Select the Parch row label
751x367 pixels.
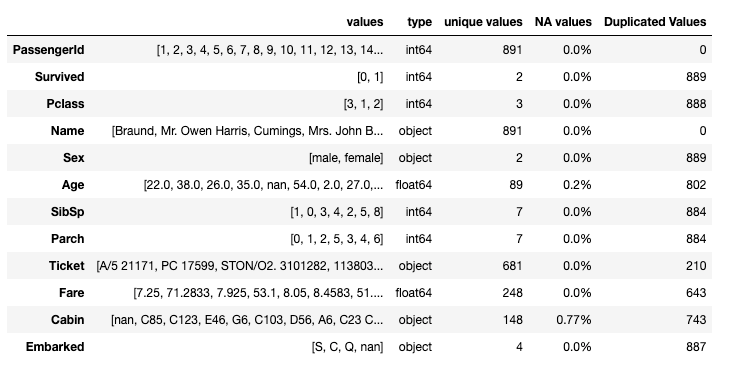click(68, 239)
